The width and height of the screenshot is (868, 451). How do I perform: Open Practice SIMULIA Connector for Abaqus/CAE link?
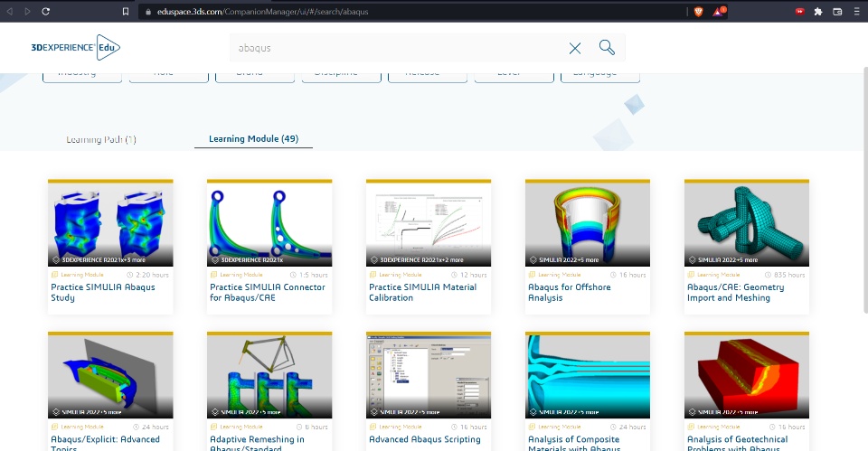click(268, 292)
